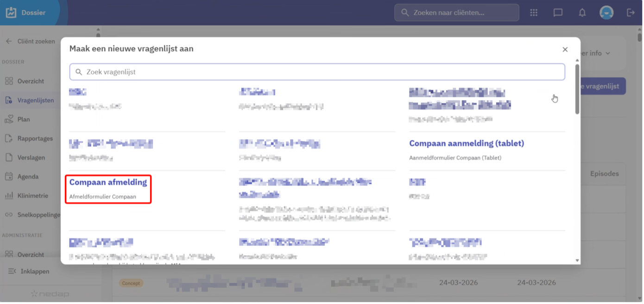
Task: Open the chat messages icon
Action: coord(558,13)
